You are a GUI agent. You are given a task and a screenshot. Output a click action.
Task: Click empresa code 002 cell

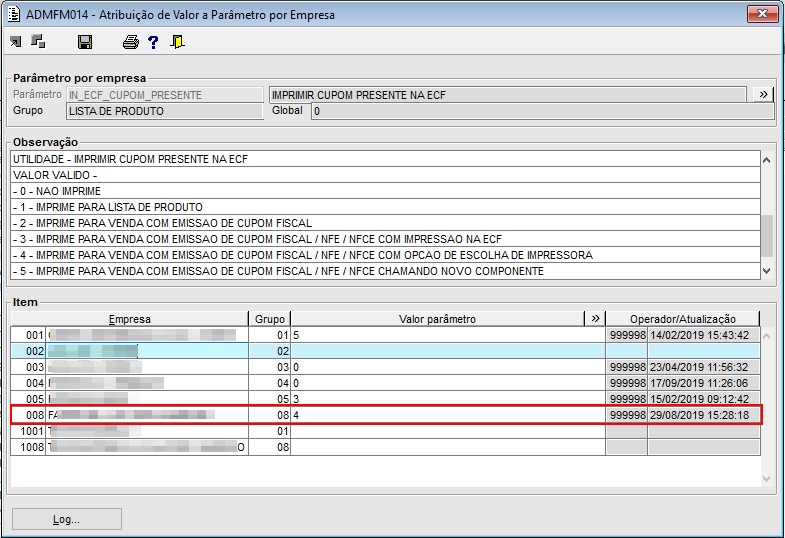tap(29, 351)
